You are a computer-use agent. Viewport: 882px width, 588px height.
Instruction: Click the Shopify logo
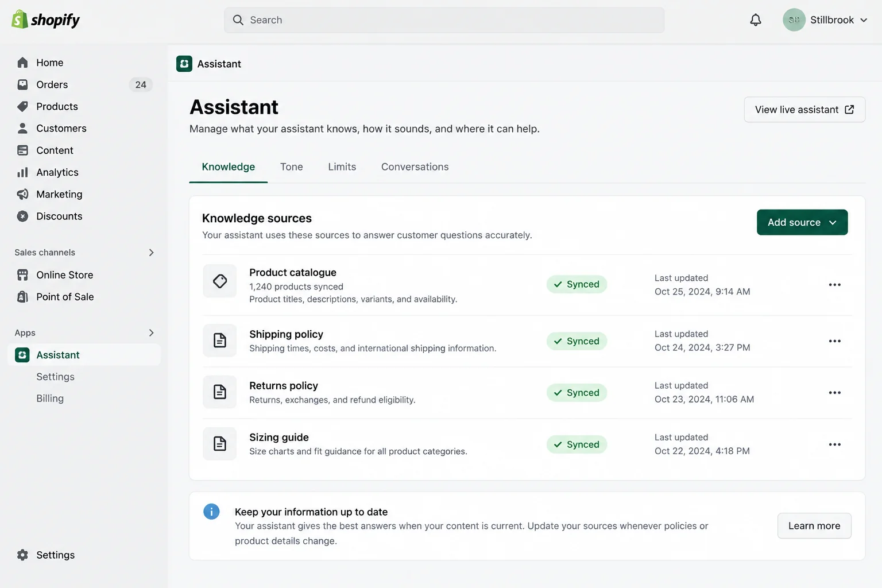click(x=45, y=20)
